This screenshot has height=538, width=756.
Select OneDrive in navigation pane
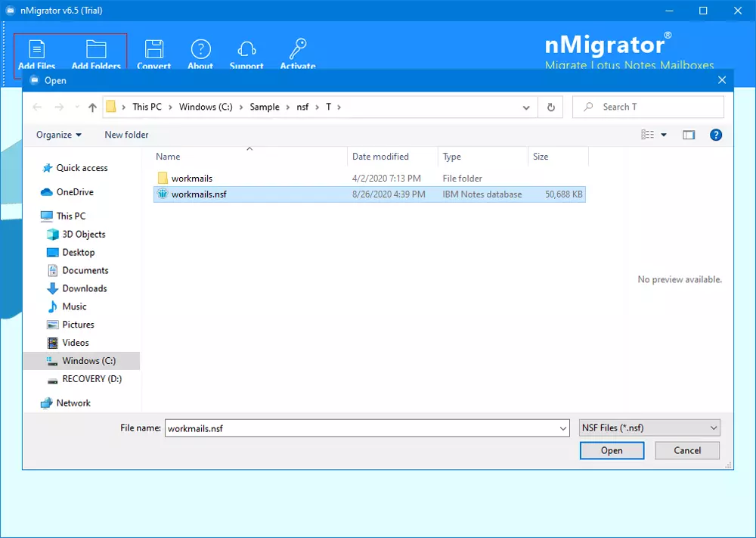pyautogui.click(x=75, y=192)
